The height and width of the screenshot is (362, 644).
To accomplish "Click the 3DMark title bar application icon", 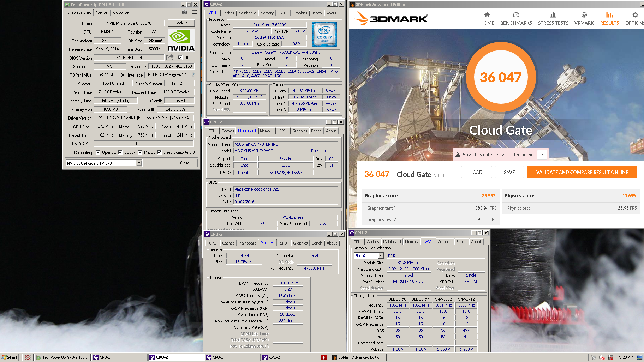I will (x=352, y=5).
